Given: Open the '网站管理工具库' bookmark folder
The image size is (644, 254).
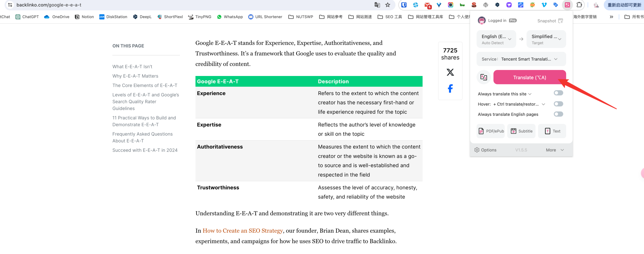Looking at the screenshot, I should (x=425, y=17).
